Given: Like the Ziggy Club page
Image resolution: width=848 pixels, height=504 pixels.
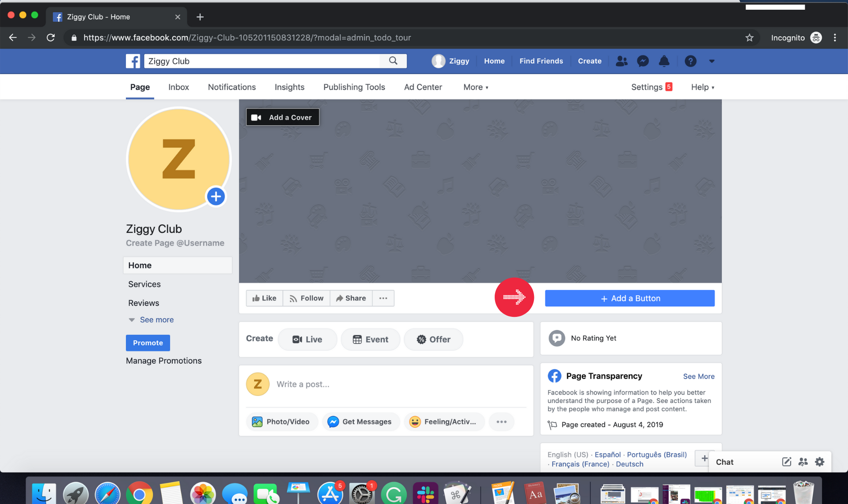Looking at the screenshot, I should (264, 298).
